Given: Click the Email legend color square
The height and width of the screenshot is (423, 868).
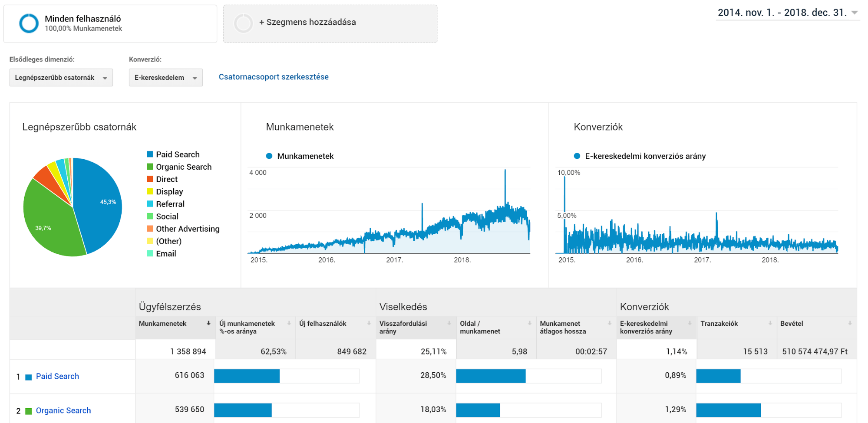Looking at the screenshot, I should coord(150,253).
